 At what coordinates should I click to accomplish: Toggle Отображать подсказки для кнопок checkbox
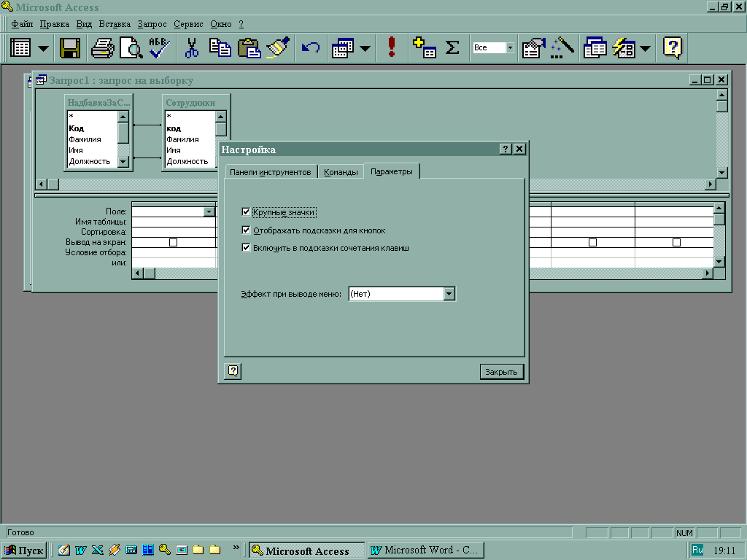click(x=246, y=230)
